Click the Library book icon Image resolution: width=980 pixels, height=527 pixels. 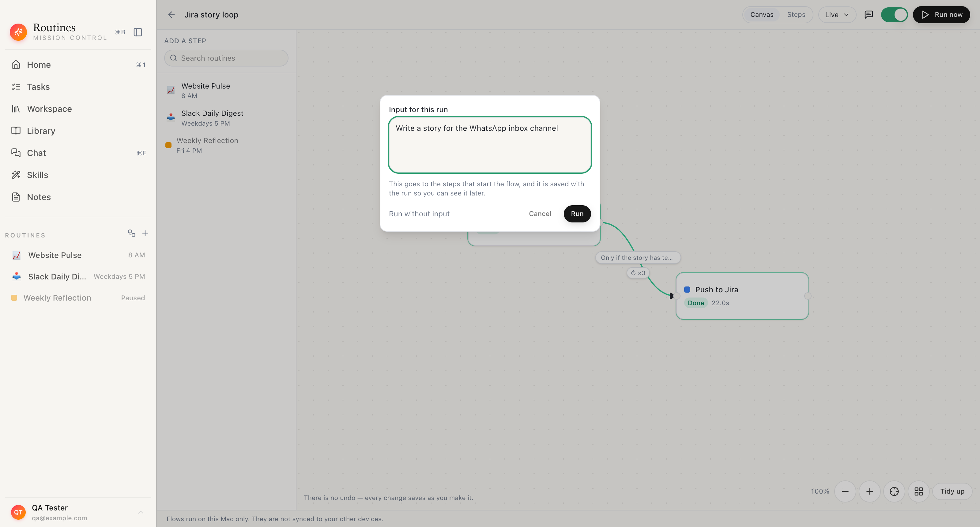(x=16, y=131)
